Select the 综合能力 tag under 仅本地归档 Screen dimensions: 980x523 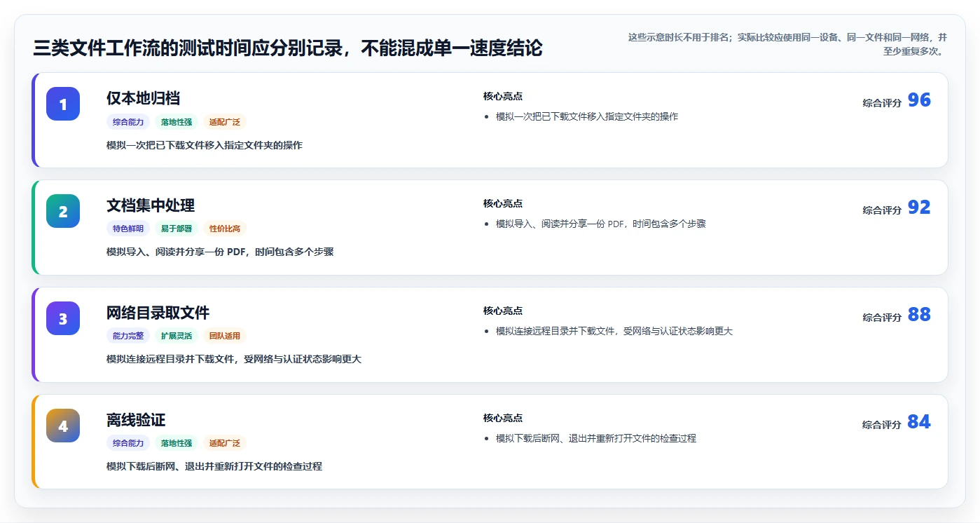128,122
